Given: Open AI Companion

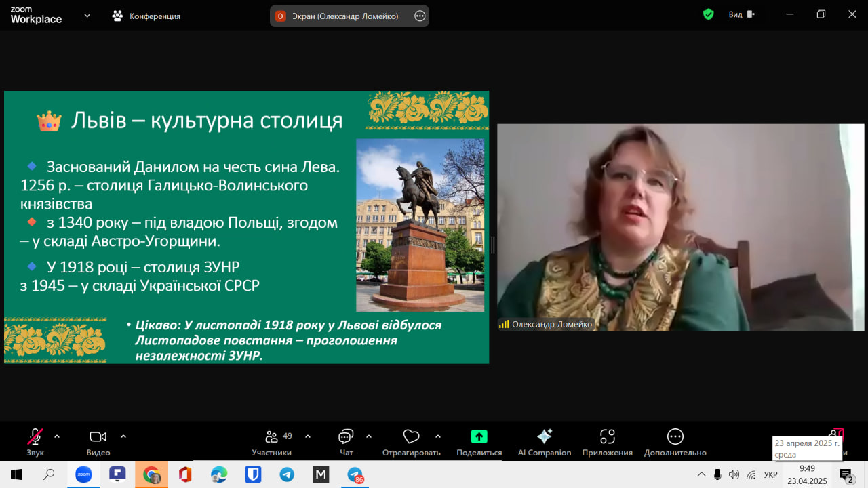Looking at the screenshot, I should coord(545,442).
